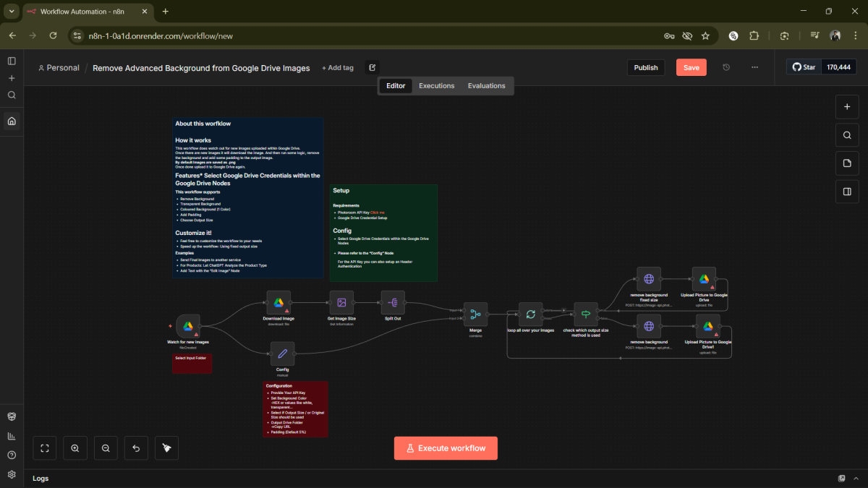The width and height of the screenshot is (868, 488).
Task: Toggle the Logs panel at the bottom
Action: point(41,479)
